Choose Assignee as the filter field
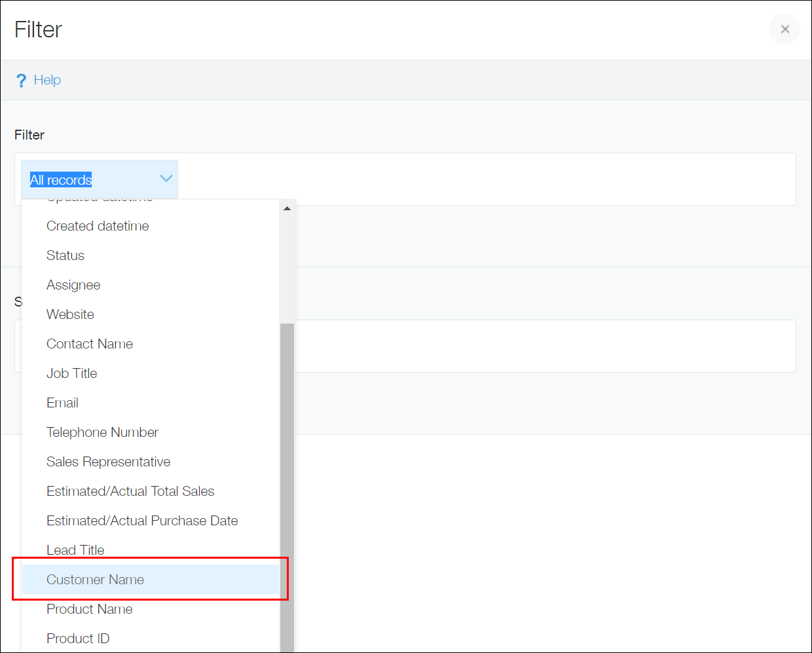812x653 pixels. click(x=73, y=284)
